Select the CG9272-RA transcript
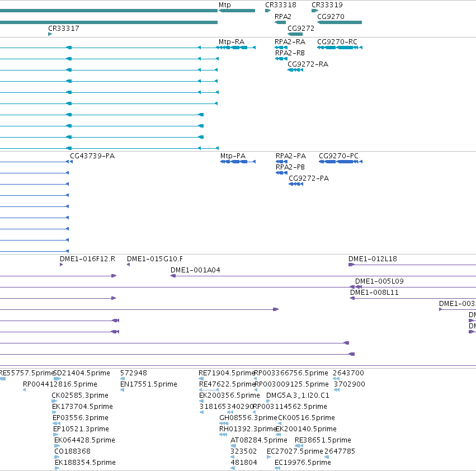The width and height of the screenshot is (476, 471). pos(295,70)
